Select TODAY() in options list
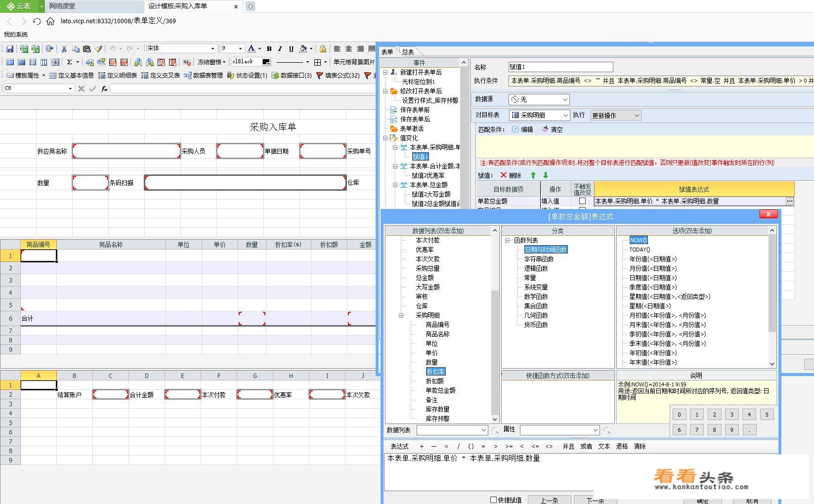 [x=640, y=250]
